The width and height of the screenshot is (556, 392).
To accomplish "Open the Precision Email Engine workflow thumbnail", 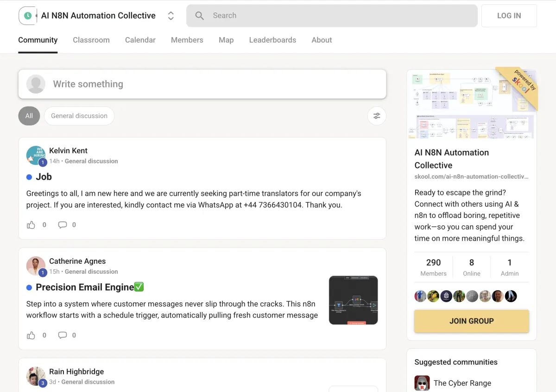I will coord(354,300).
